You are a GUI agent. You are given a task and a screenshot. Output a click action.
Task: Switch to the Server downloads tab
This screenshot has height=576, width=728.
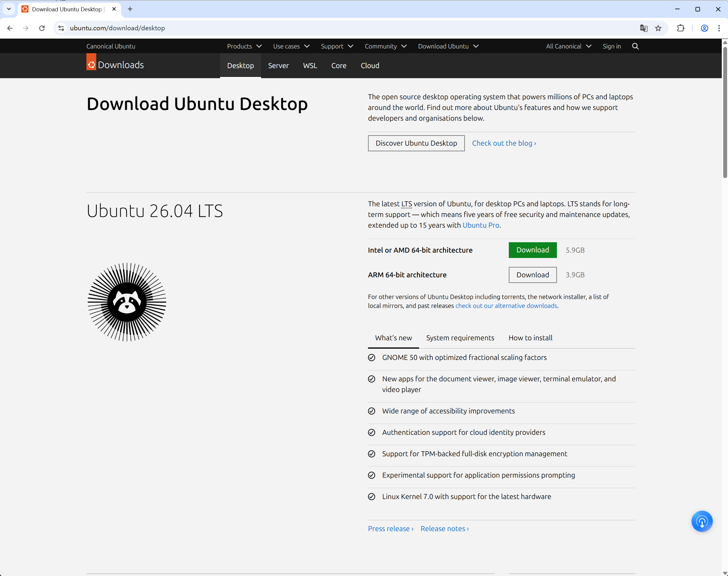coord(278,65)
